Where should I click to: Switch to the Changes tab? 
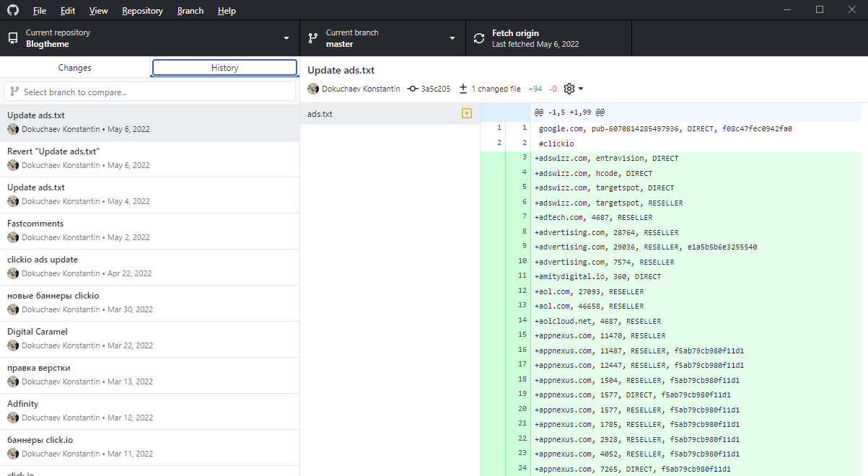pos(75,67)
